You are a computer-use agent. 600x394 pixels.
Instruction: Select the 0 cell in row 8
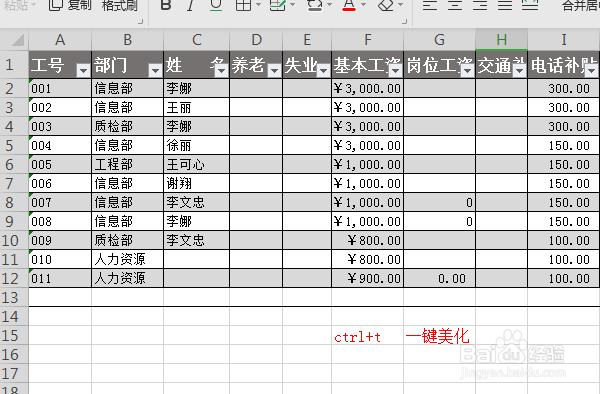439,202
